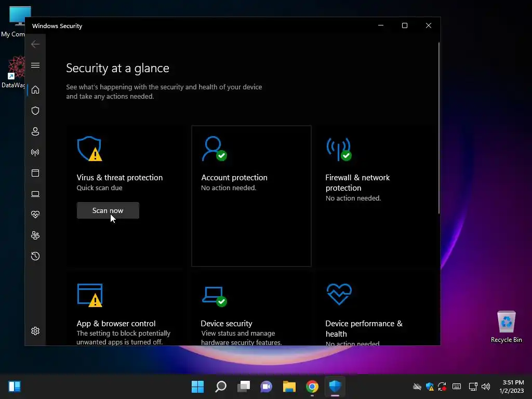This screenshot has width=532, height=399.
Task: Open Family options sidebar icon
Action: (35, 235)
